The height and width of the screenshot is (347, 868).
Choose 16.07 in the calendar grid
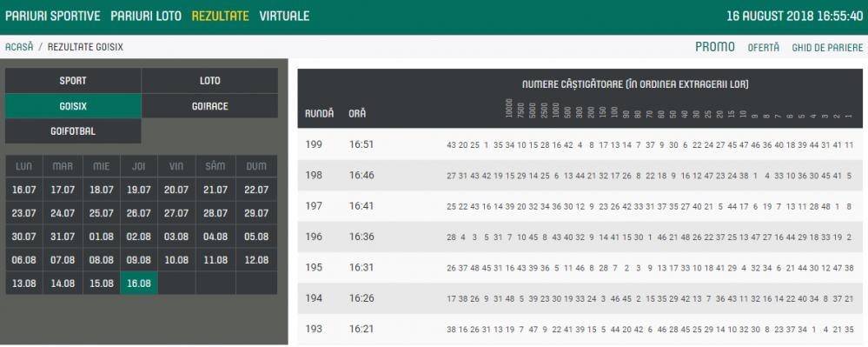tap(23, 190)
